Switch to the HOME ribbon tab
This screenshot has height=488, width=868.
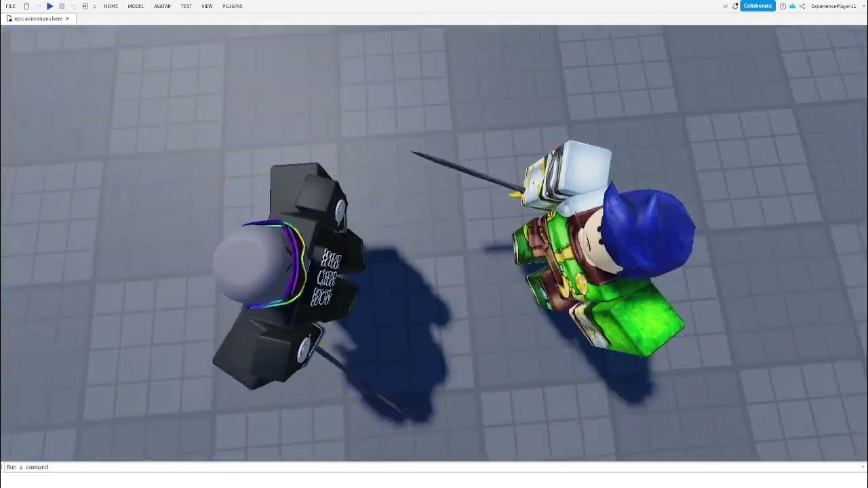(111, 6)
